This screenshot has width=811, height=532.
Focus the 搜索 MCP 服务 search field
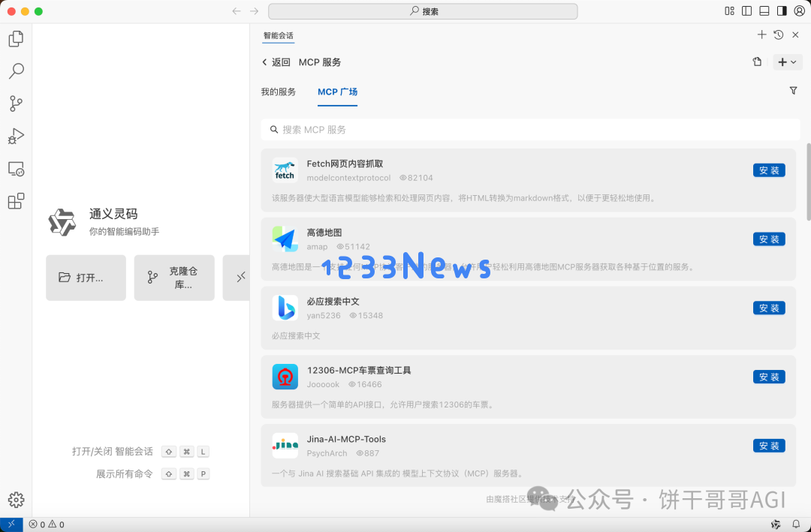click(530, 130)
